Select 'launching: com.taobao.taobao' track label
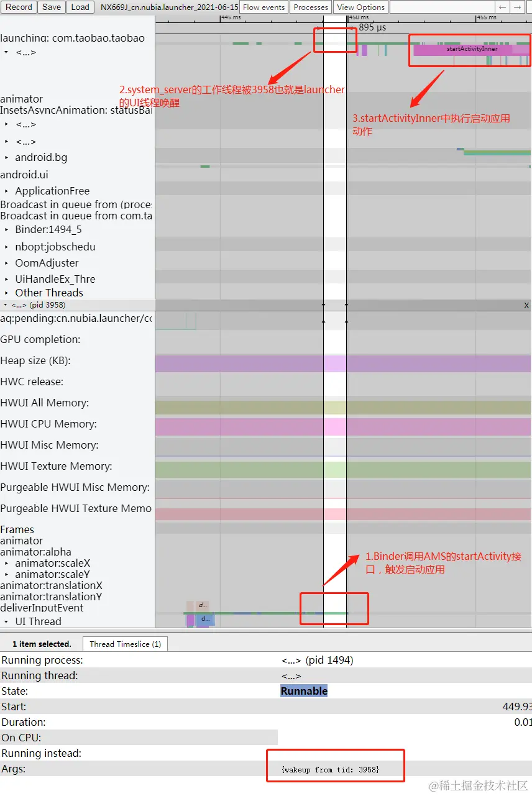 (x=72, y=38)
